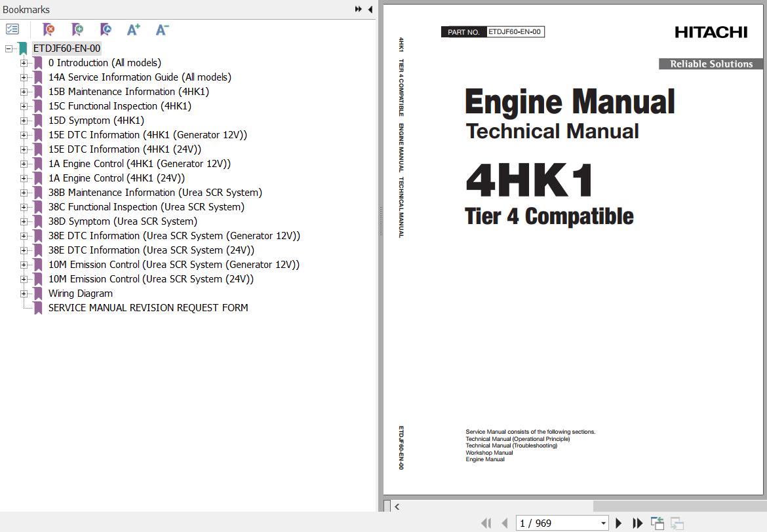Increase bookmark text size with A+

[134, 29]
